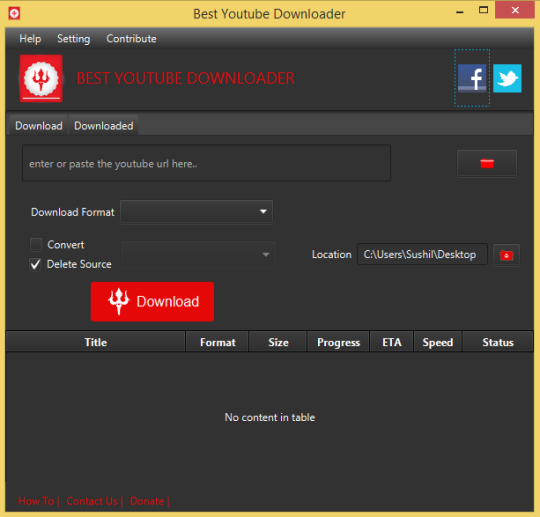Click the red trident app logo

(41, 79)
